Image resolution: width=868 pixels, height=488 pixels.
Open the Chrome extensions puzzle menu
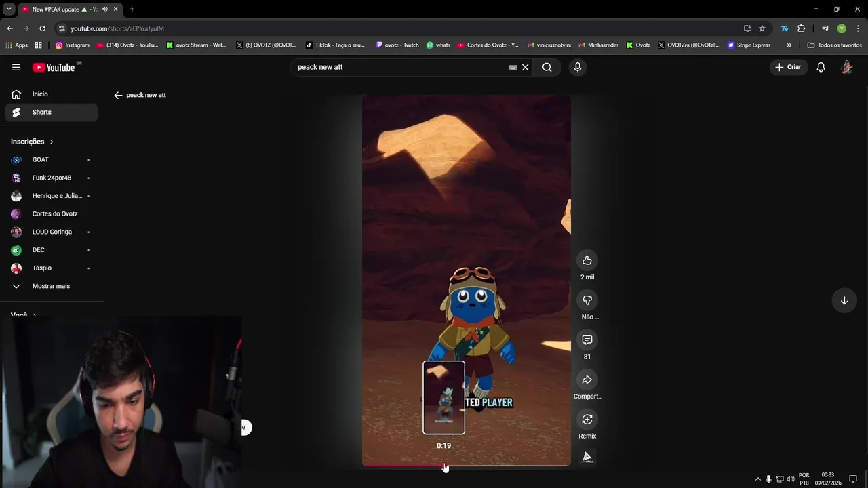(x=801, y=28)
